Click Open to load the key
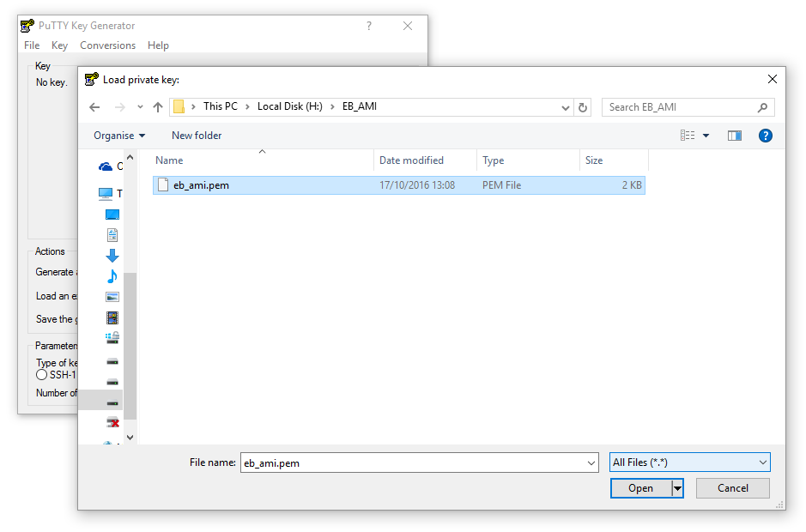Screen dimensions: 806x532 [641, 488]
